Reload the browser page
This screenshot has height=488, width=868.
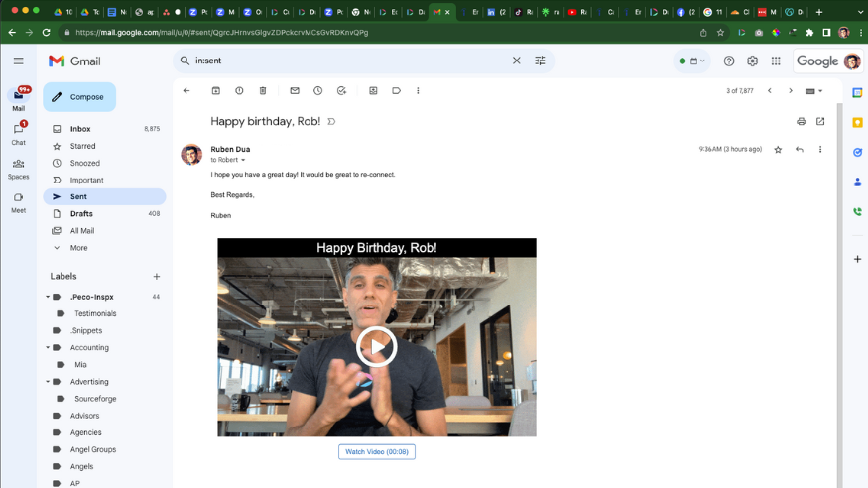coord(47,32)
